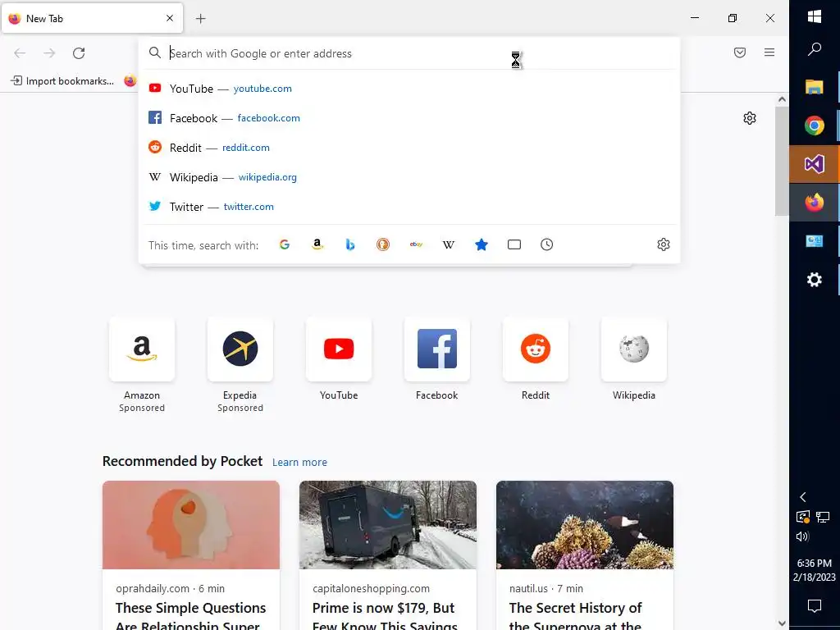Close the New Tab tab

pyautogui.click(x=170, y=18)
